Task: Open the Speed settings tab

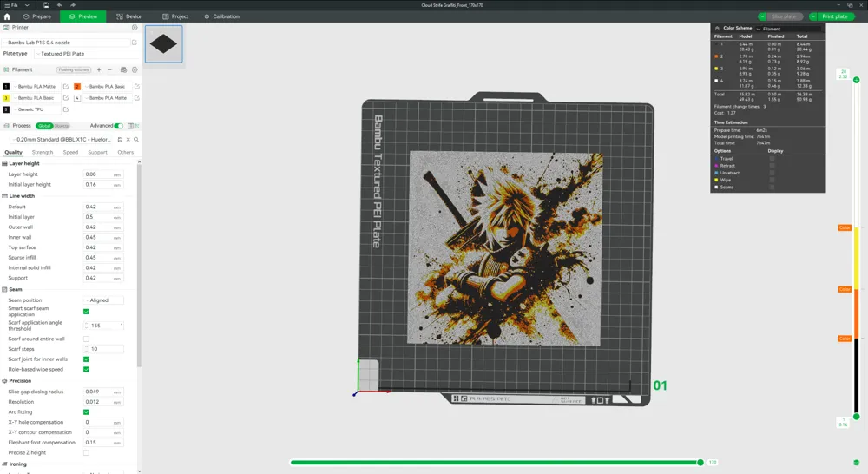Action: [x=70, y=152]
